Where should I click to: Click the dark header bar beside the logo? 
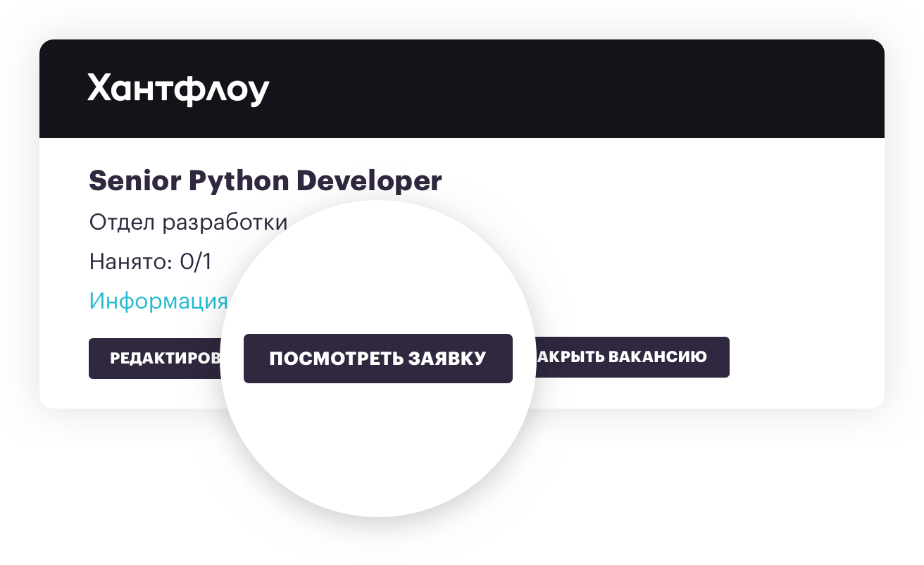[563, 89]
